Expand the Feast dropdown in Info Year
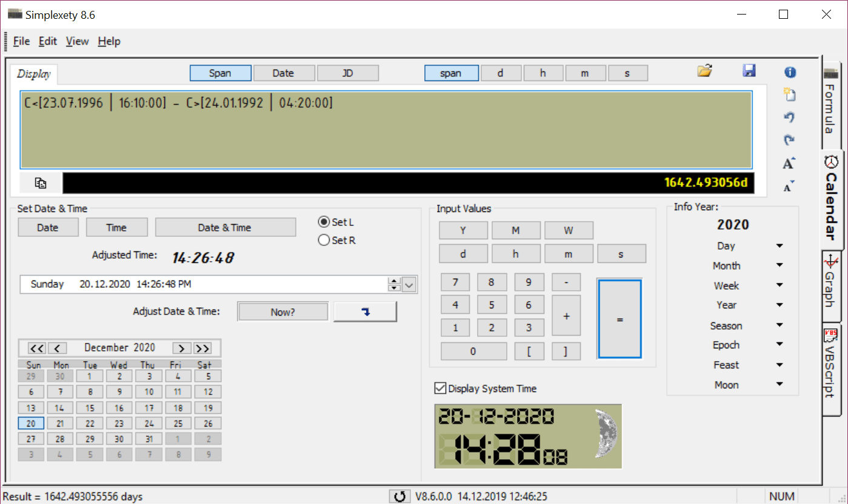Viewport: 848px width, 504px height. (x=780, y=365)
